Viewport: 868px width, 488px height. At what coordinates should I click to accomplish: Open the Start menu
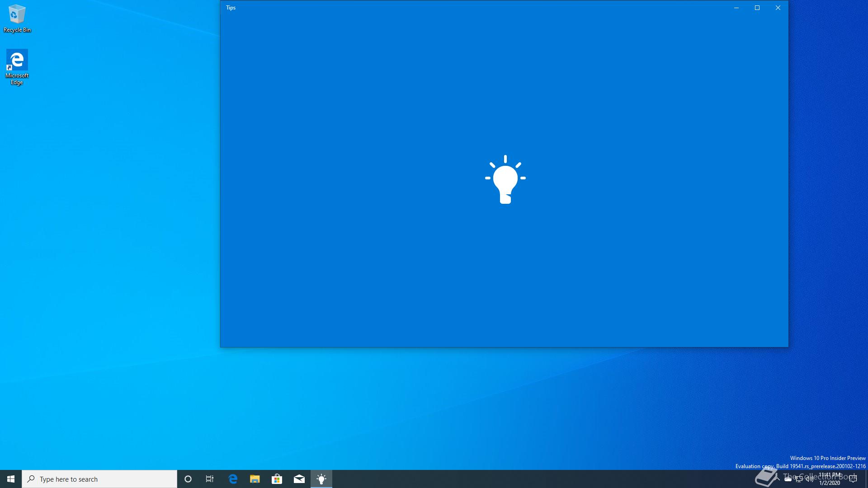(x=11, y=479)
